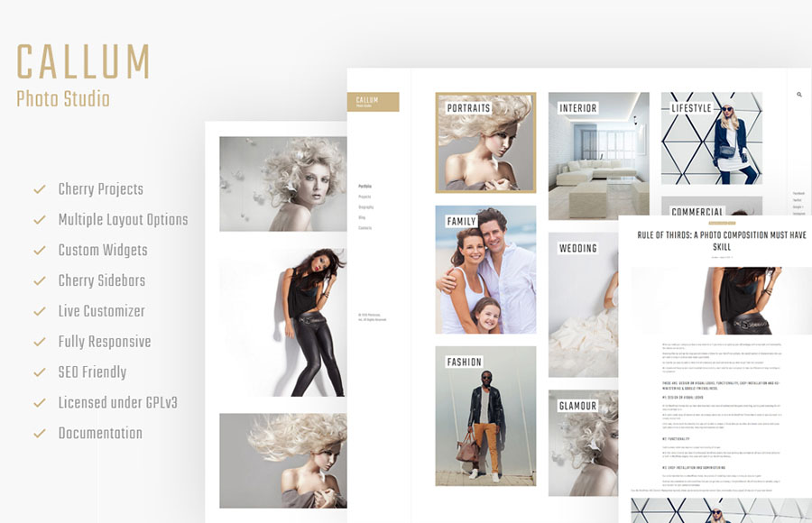Click the Cherry Sidebars feature text
The height and width of the screenshot is (523, 812).
(101, 280)
